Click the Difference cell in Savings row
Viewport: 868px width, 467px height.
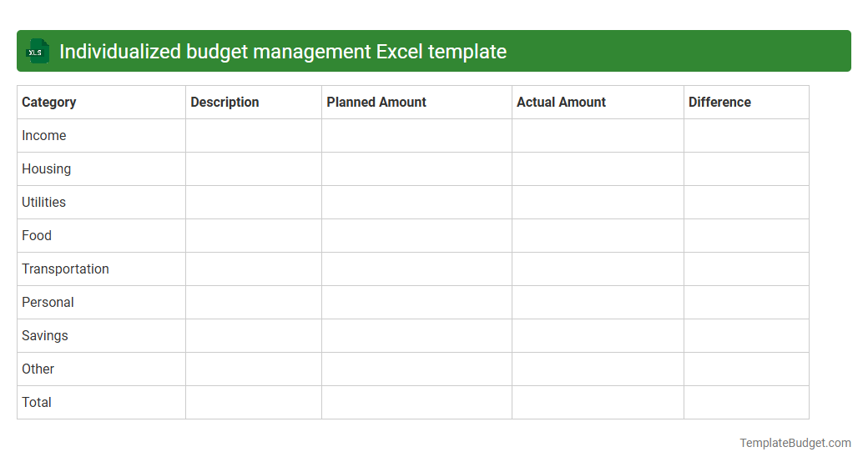point(746,336)
